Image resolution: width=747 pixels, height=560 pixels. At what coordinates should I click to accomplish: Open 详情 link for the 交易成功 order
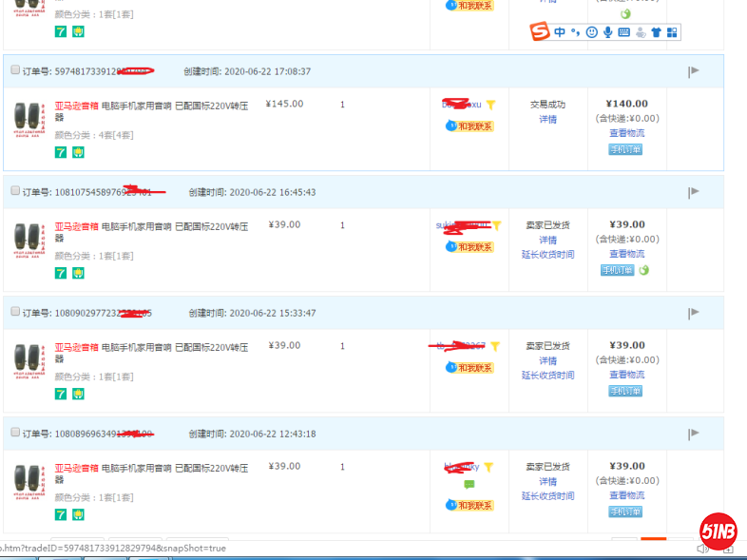548,120
